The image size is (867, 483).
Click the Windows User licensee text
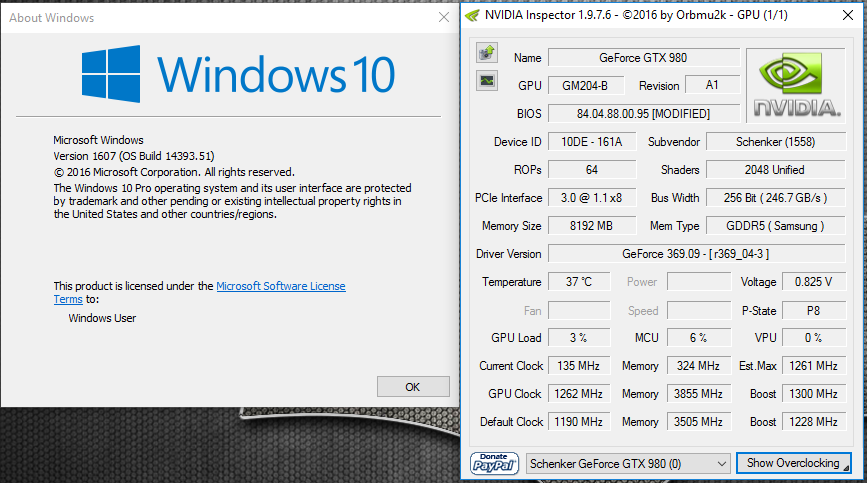(102, 318)
